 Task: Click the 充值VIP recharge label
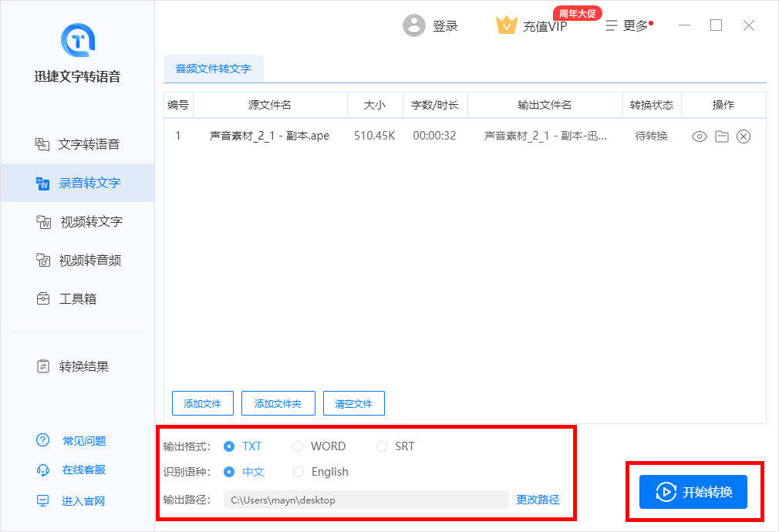[545, 26]
